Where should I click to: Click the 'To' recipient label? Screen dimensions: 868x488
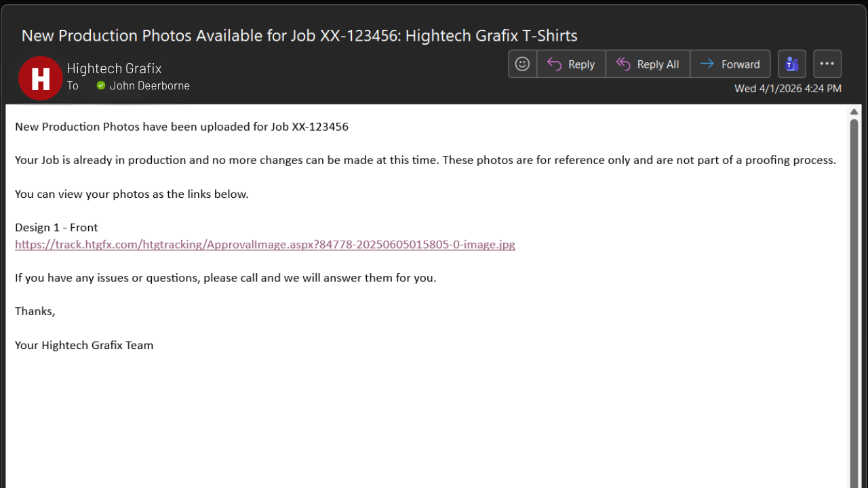pyautogui.click(x=73, y=85)
